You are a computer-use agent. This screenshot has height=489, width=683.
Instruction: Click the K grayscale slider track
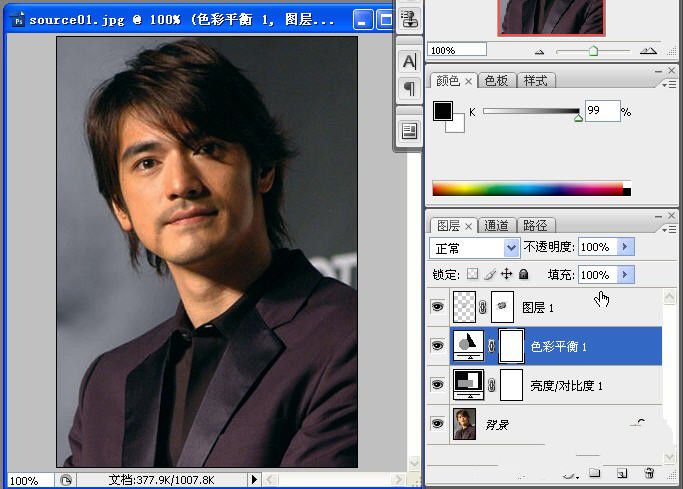point(531,111)
